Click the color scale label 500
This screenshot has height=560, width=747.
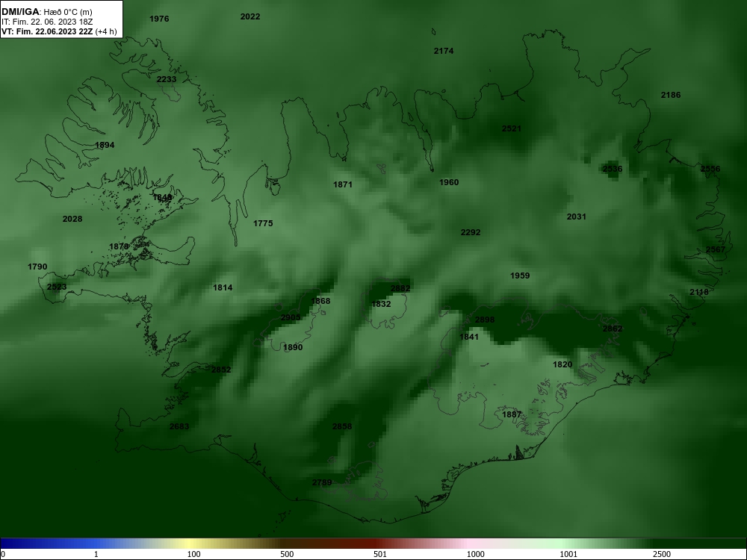point(288,554)
